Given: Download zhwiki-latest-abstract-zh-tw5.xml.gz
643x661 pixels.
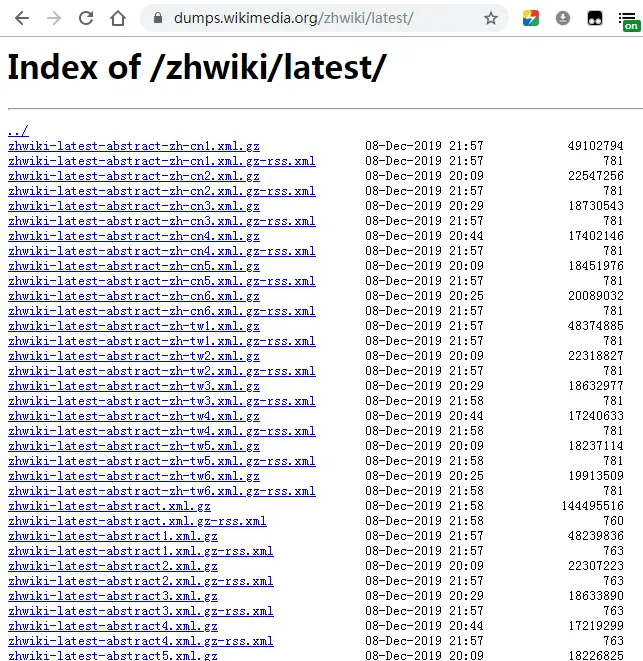Looking at the screenshot, I should point(134,446).
